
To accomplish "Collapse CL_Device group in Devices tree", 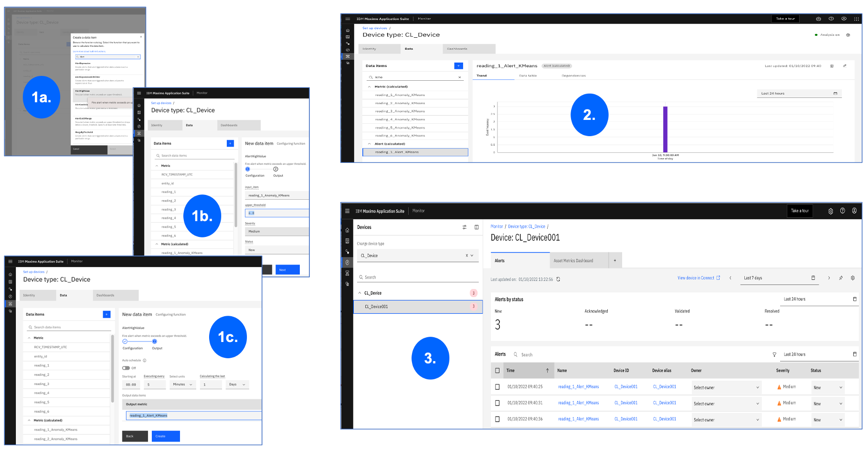I will pos(360,293).
